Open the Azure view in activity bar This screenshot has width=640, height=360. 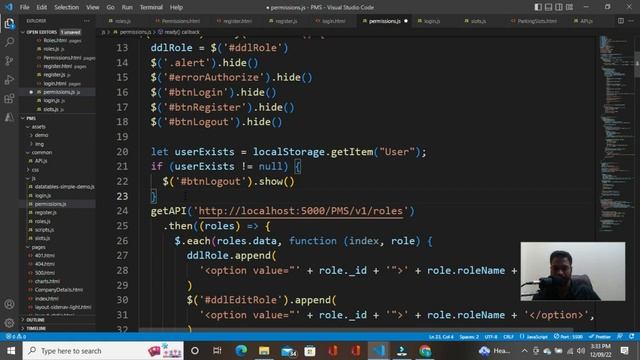pos(9,118)
